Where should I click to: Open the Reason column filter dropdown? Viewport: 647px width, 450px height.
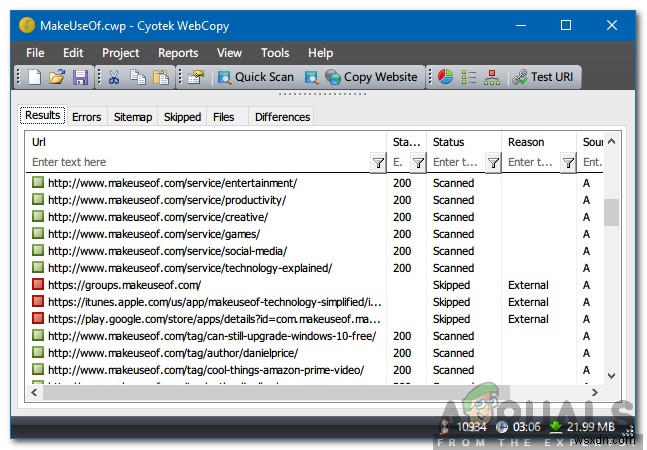tap(568, 163)
